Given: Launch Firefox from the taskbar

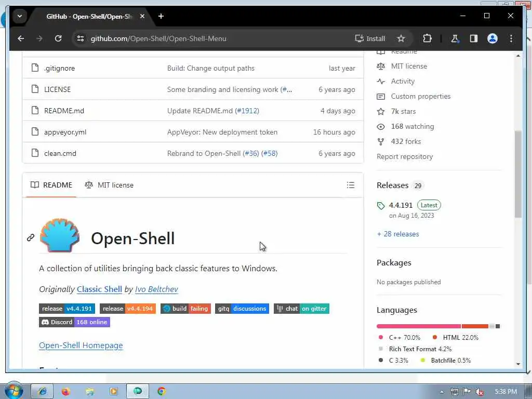Looking at the screenshot, I should 65,391.
